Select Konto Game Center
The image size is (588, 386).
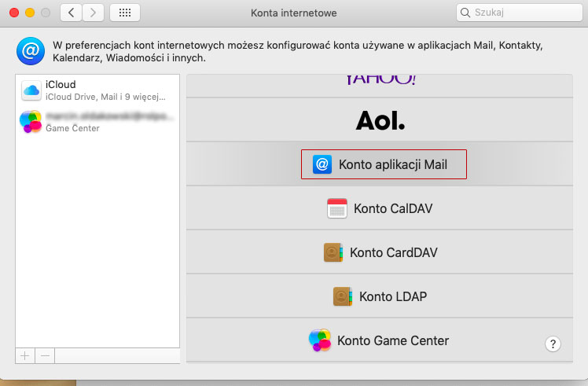[380, 340]
